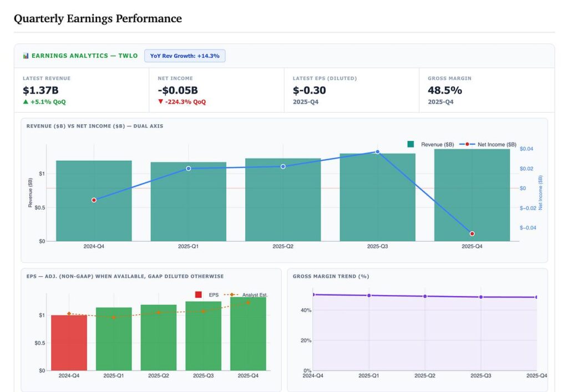This screenshot has width=568, height=392.
Task: Click the 2025-Q3 EPS bar
Action: [203, 336]
